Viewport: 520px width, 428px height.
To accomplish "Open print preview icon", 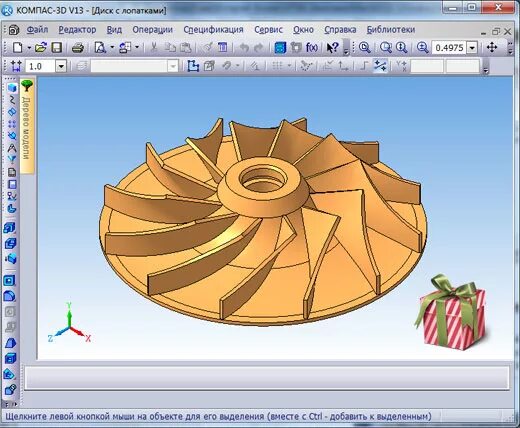I will [100, 48].
